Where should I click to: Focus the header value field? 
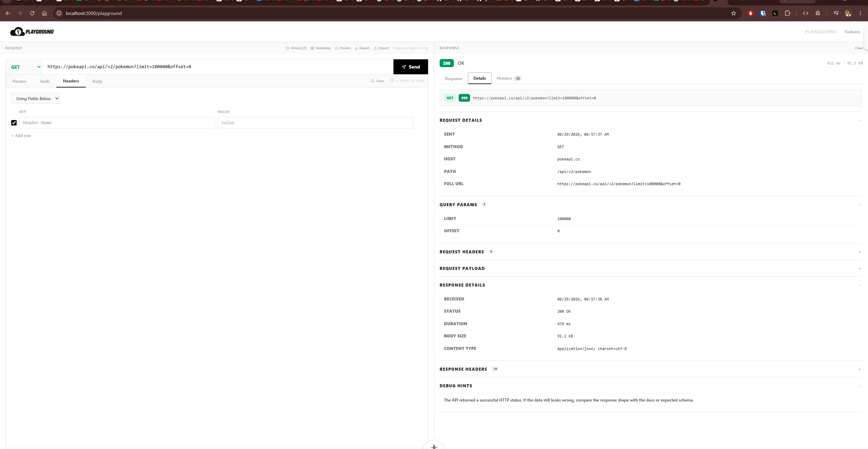(x=315, y=123)
